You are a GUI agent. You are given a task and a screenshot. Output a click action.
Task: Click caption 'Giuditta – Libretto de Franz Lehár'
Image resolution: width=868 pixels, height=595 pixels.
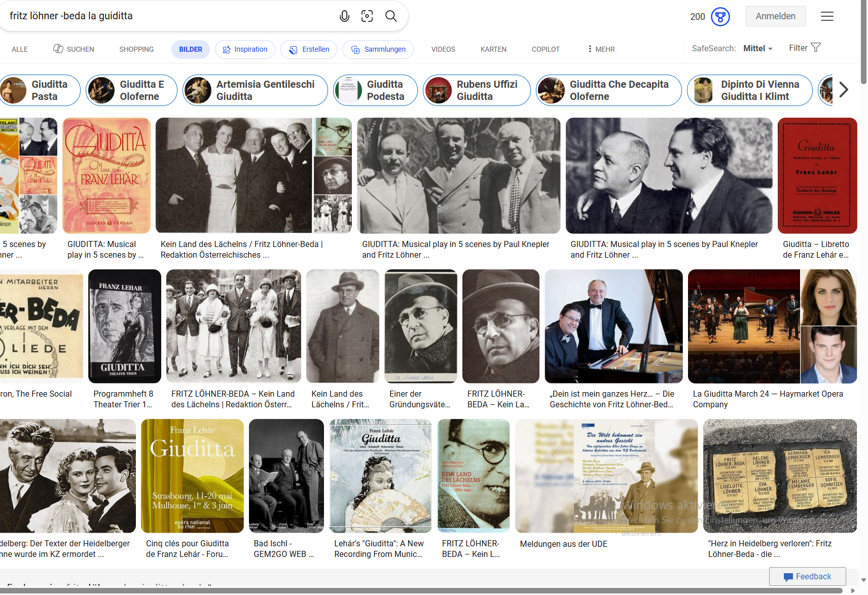point(816,250)
